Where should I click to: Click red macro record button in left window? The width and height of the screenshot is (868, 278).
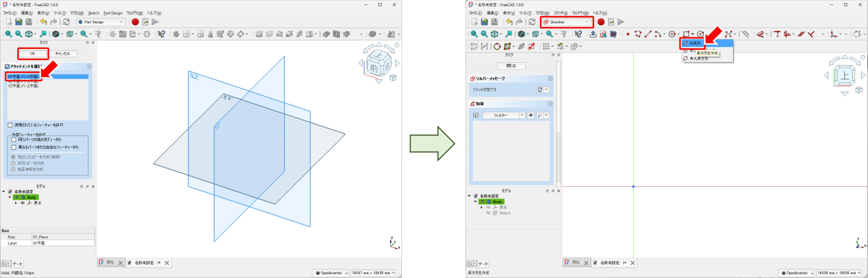135,22
